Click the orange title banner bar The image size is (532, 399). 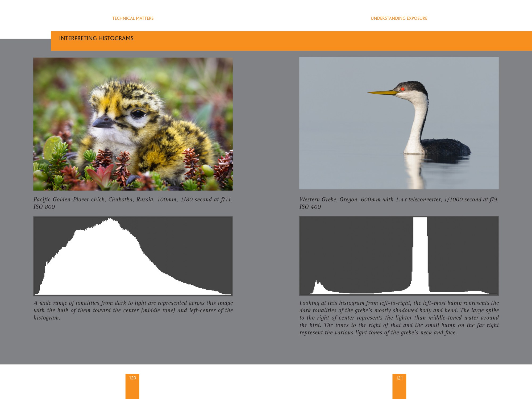(x=319, y=41)
